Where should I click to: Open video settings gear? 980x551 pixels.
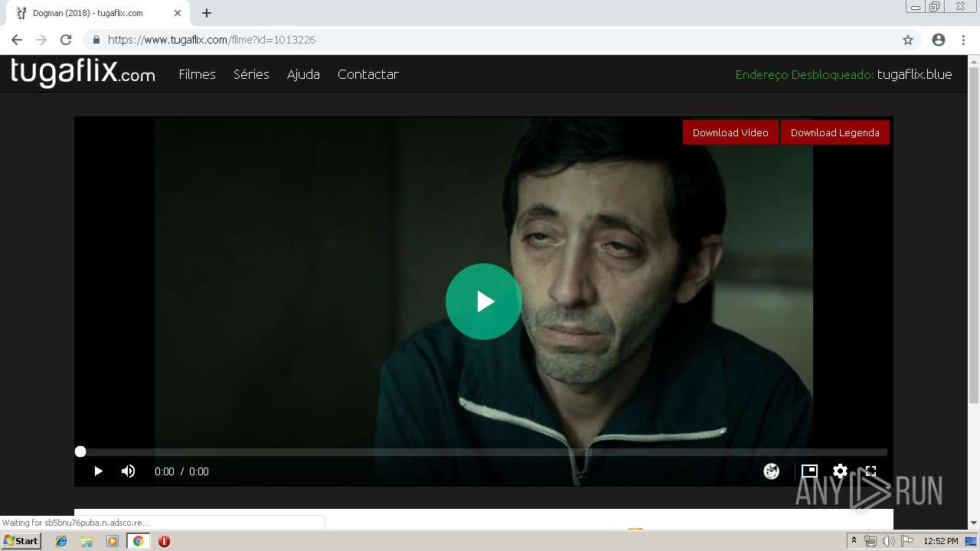point(841,471)
